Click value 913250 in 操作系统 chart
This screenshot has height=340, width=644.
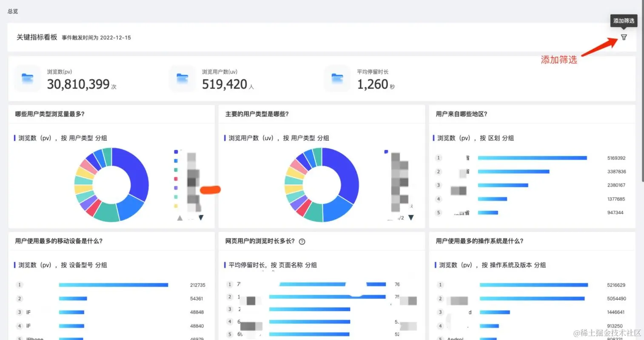pyautogui.click(x=615, y=326)
